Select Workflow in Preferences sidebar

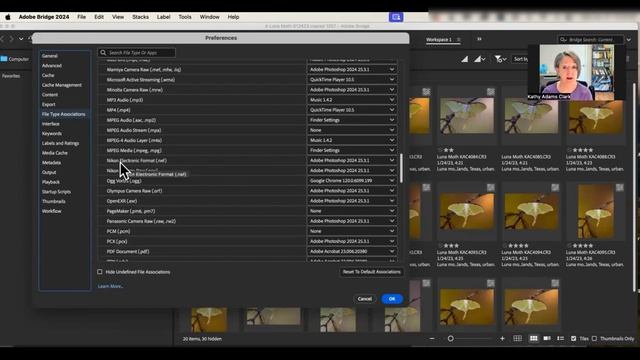tap(51, 211)
